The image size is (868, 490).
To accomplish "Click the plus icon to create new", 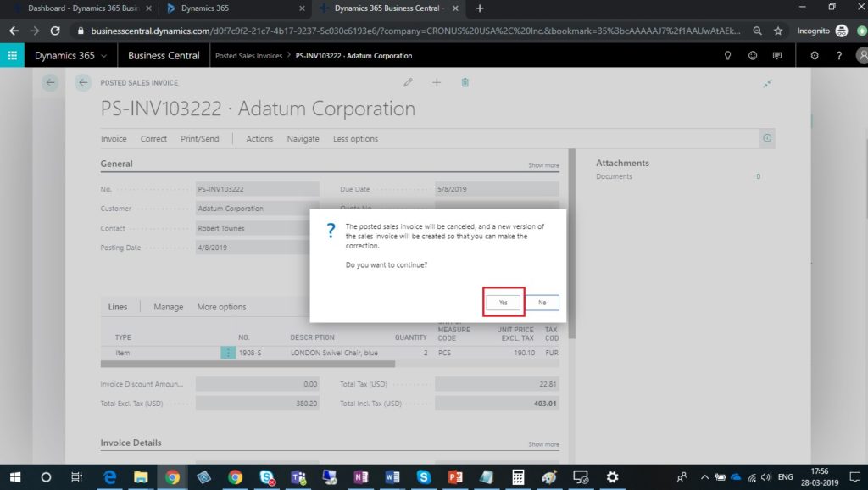I will tap(437, 82).
